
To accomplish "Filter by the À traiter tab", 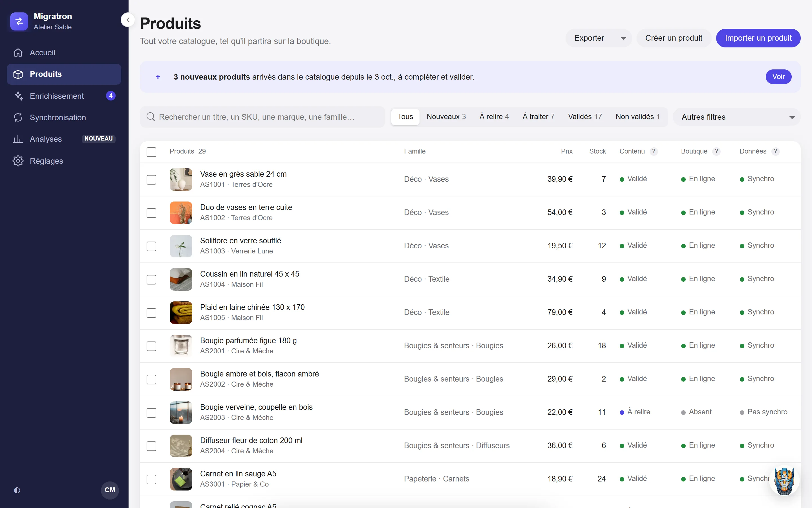I will tap(538, 117).
